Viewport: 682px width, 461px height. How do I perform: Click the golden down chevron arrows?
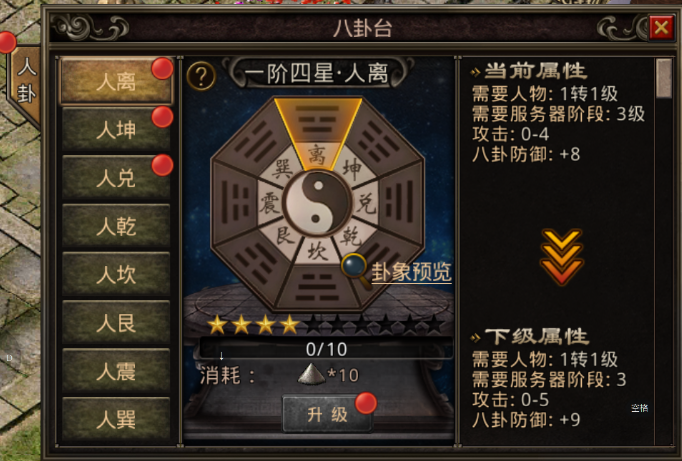(x=561, y=257)
